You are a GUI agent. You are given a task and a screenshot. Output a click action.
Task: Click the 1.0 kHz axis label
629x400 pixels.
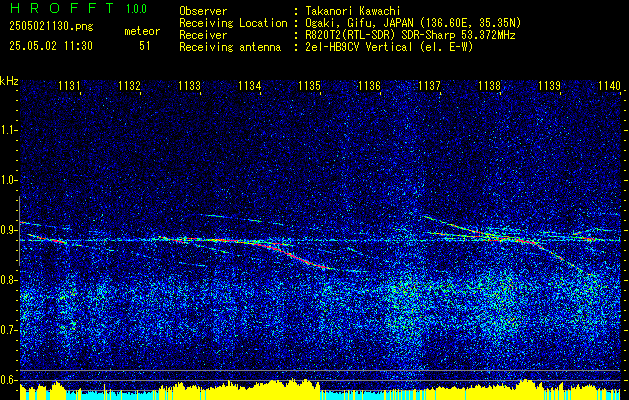pyautogui.click(x=8, y=180)
